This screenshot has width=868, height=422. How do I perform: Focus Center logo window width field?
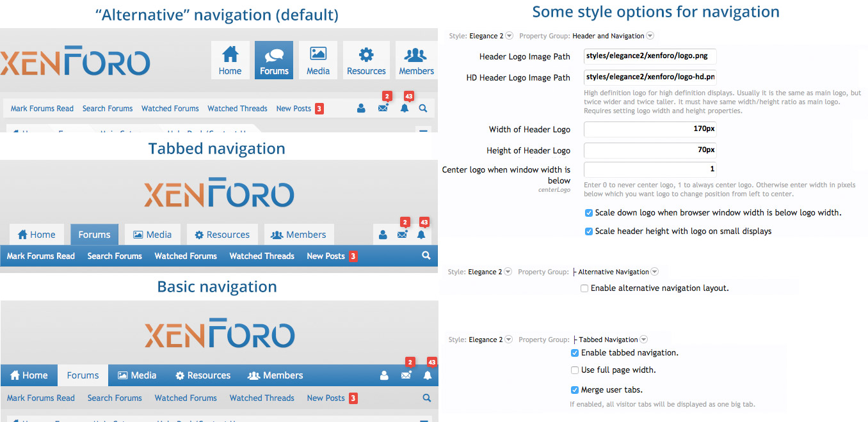click(650, 169)
